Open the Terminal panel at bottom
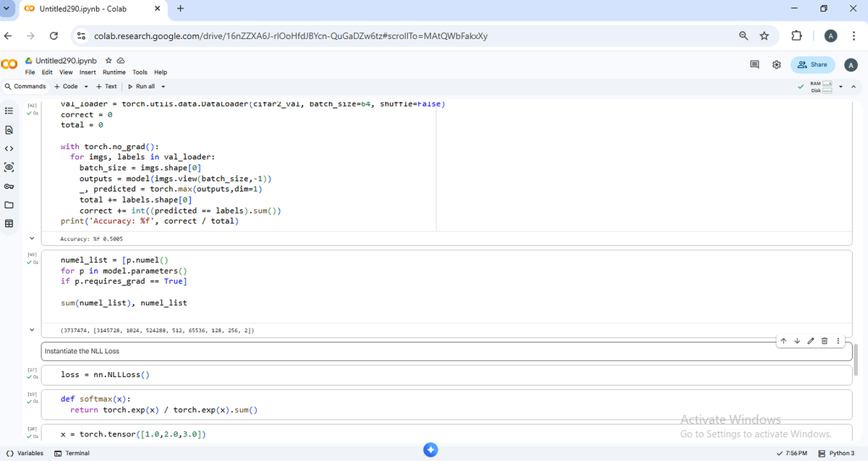 coord(72,453)
